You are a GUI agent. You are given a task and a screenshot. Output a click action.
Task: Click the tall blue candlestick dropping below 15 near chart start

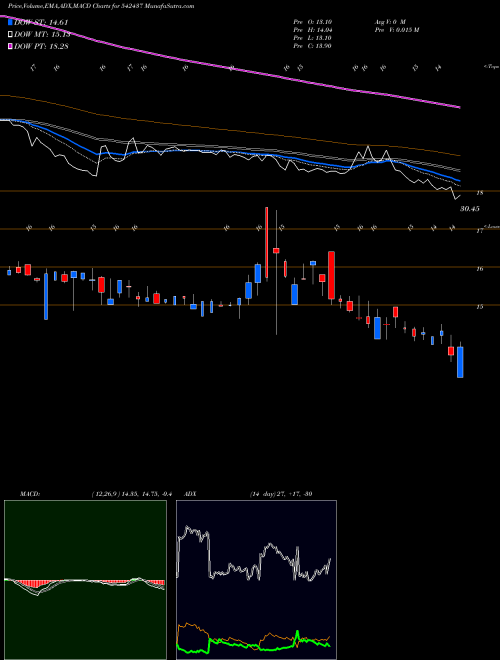(46, 296)
